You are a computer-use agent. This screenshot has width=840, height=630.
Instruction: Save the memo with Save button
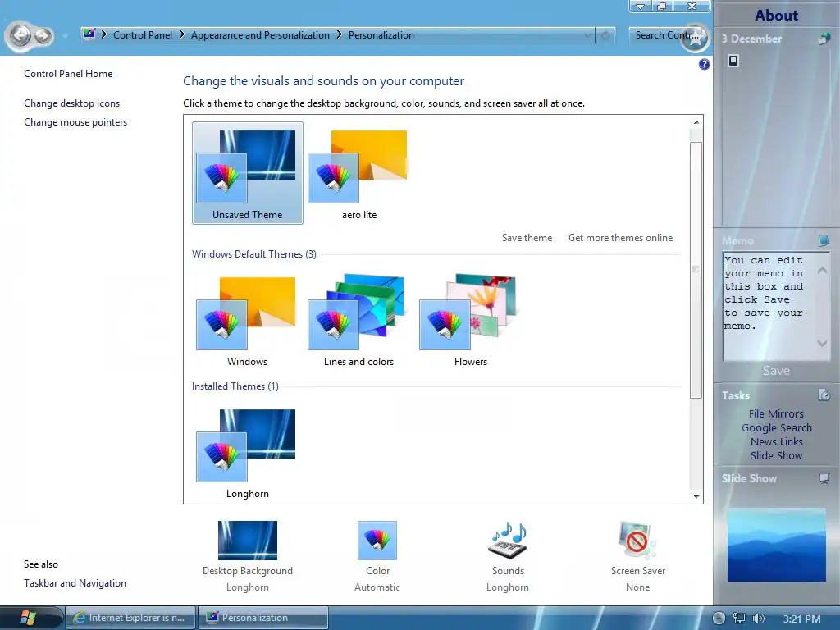point(776,371)
